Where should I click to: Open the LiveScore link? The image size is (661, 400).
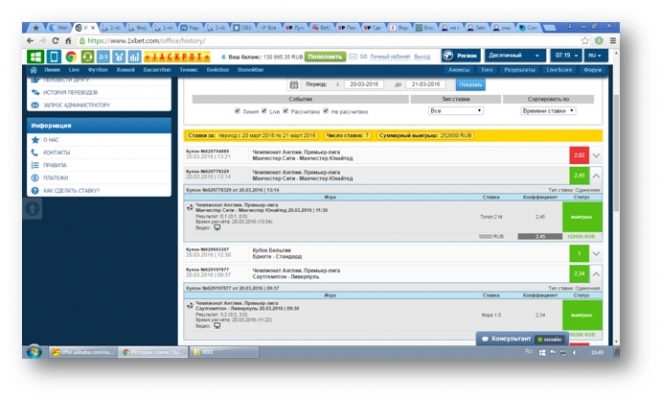(x=559, y=70)
